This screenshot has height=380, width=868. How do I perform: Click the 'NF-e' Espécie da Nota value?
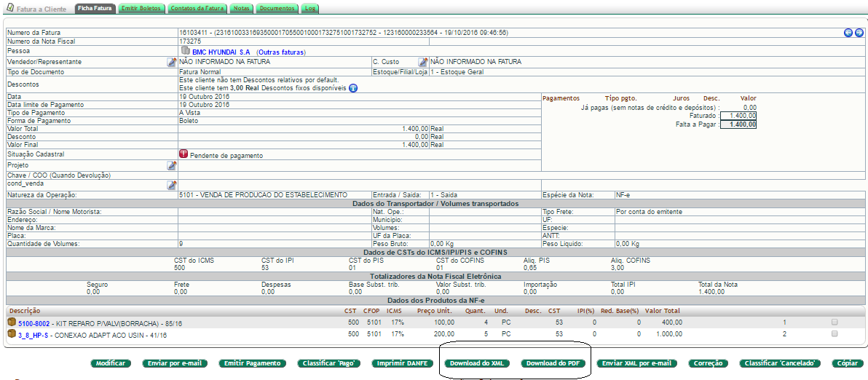[623, 194]
